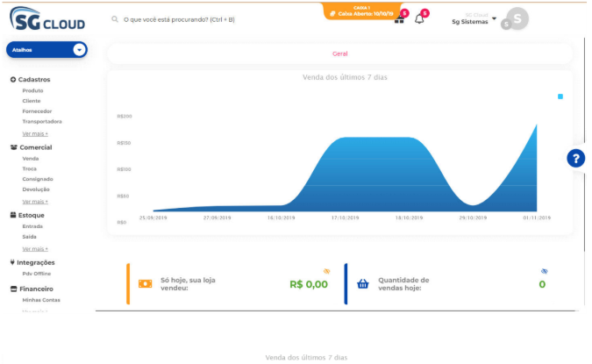The width and height of the screenshot is (592, 364).
Task: Open Venda in Comercial
Action: (x=31, y=159)
